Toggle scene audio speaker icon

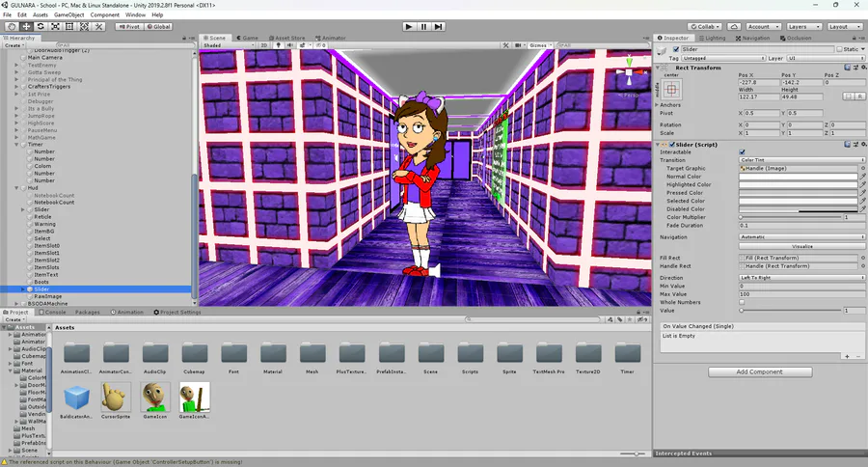290,45
